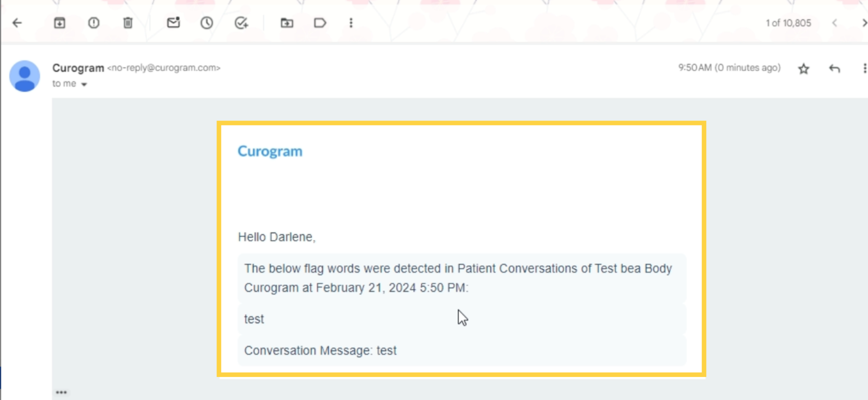Show trimmed content with the ellipsis
The height and width of the screenshot is (400, 868).
click(x=61, y=392)
